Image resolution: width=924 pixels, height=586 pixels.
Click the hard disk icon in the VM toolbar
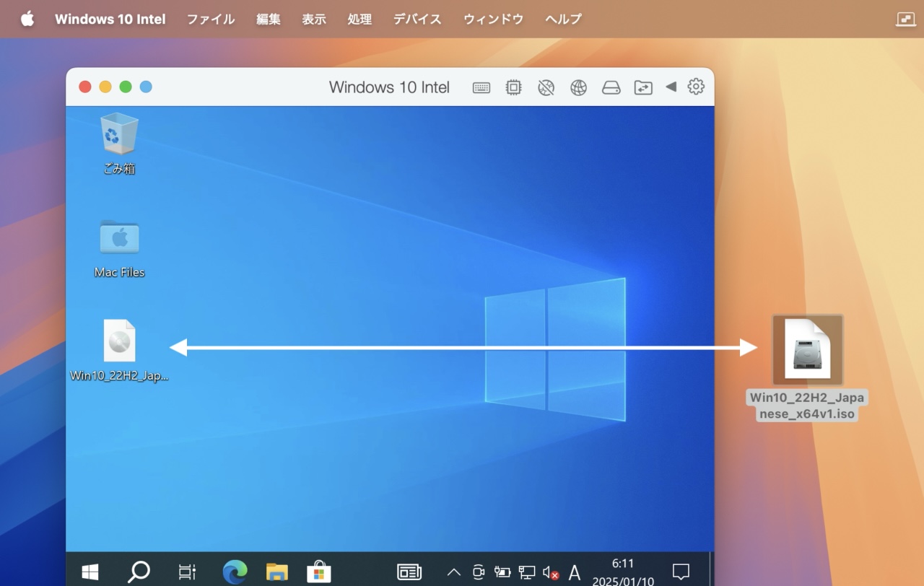[x=611, y=87]
